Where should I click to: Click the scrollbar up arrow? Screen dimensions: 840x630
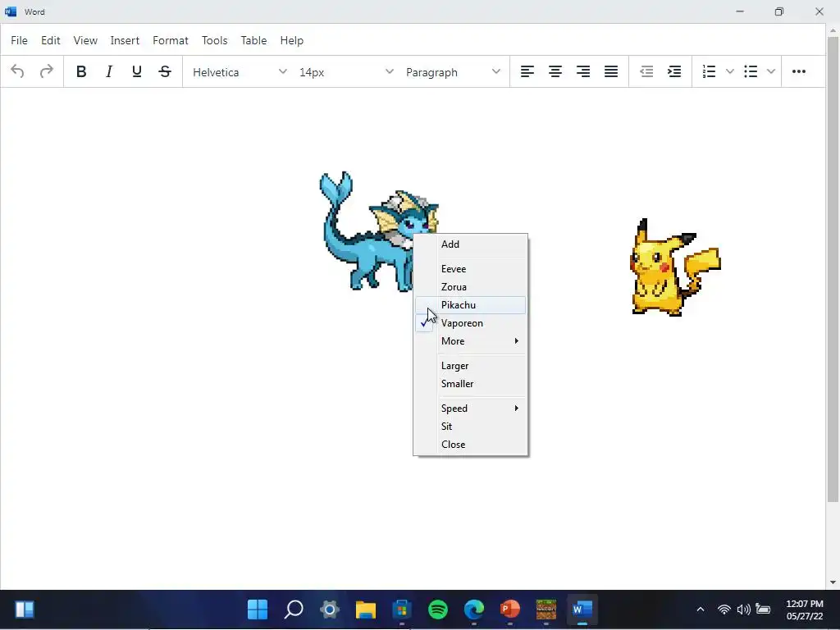833,30
